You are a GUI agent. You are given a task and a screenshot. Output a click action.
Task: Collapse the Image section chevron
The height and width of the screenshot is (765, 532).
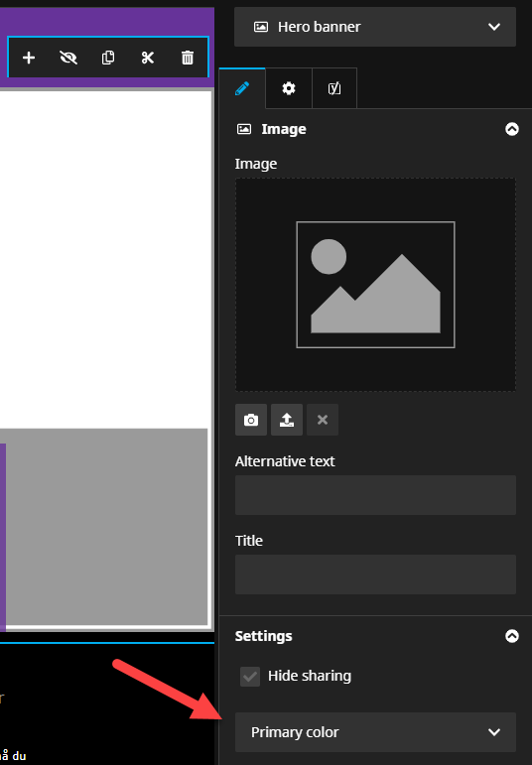click(x=511, y=129)
